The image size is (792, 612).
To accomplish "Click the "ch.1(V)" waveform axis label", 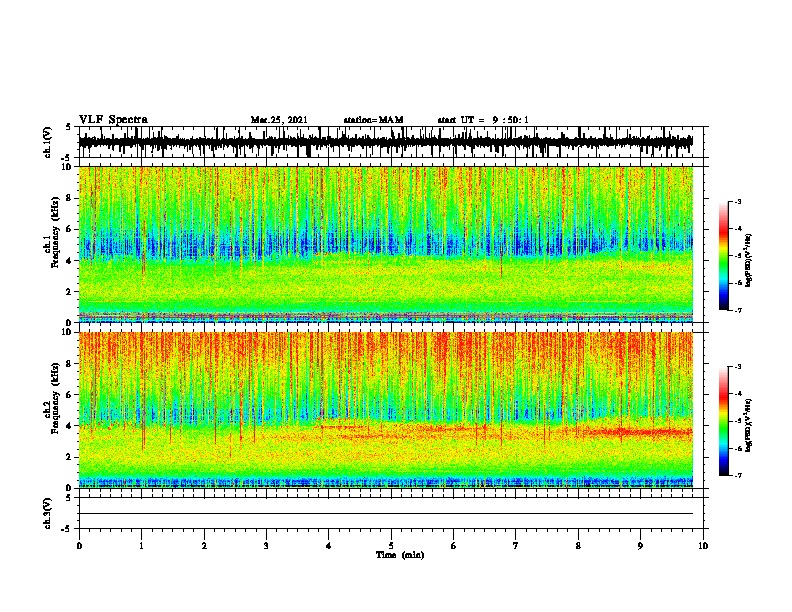I will 48,142.
